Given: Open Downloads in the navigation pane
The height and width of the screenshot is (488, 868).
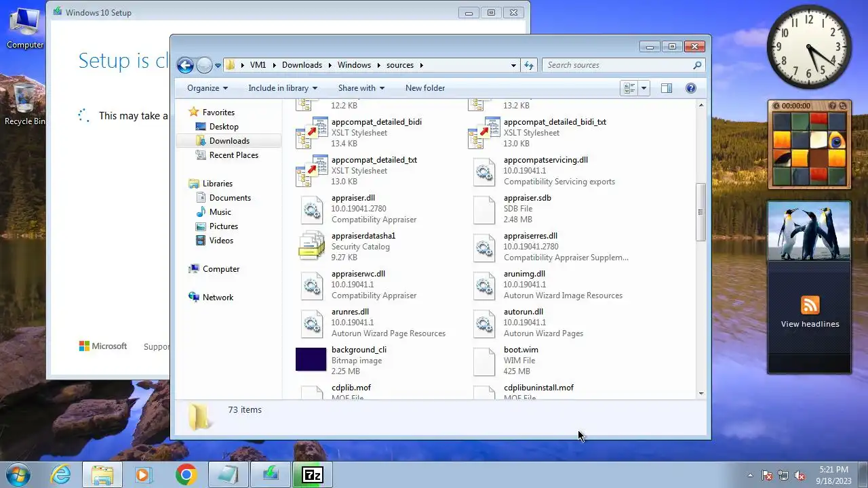Looking at the screenshot, I should [229, 141].
